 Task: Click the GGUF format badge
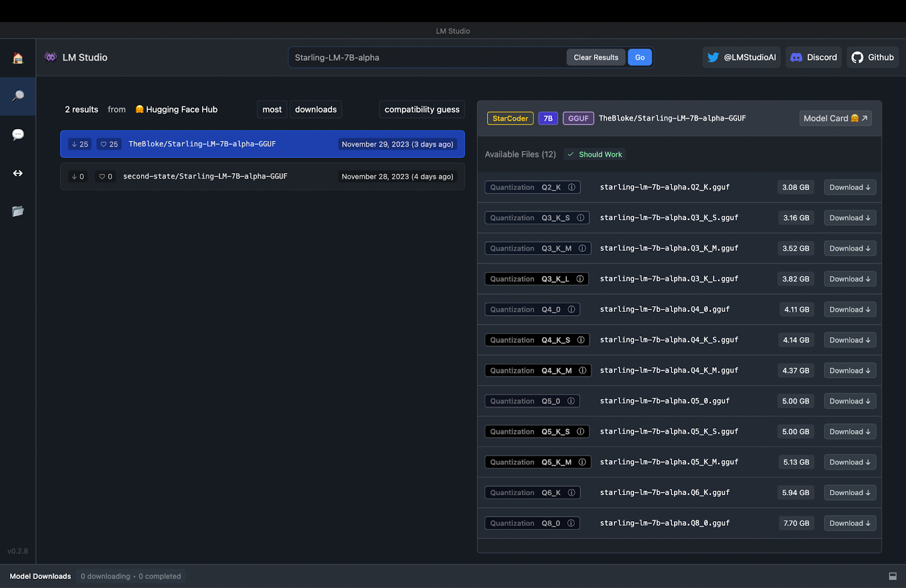coord(578,118)
